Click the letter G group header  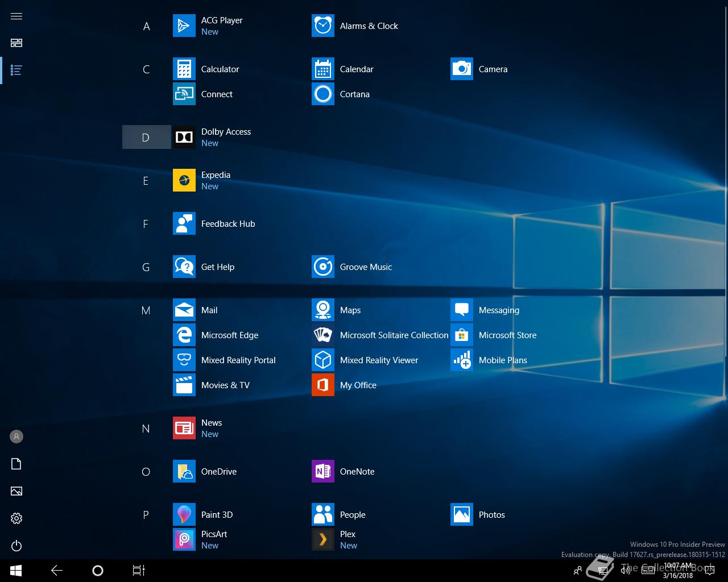[146, 267]
